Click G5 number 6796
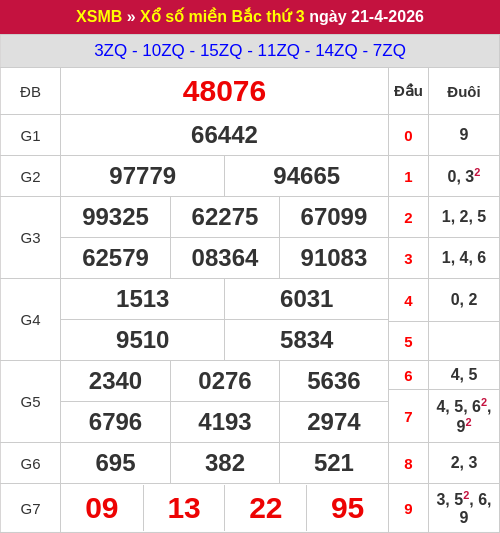Screen dimensions: 500x533 tap(115, 422)
